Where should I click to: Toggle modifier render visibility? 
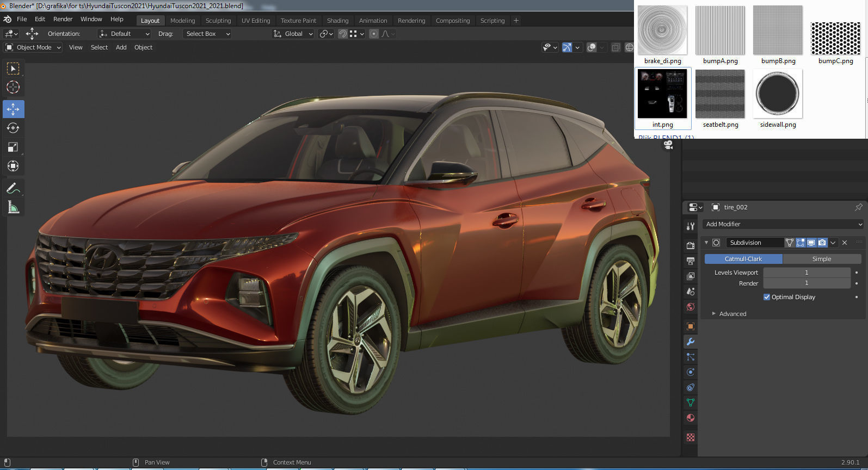pyautogui.click(x=822, y=243)
